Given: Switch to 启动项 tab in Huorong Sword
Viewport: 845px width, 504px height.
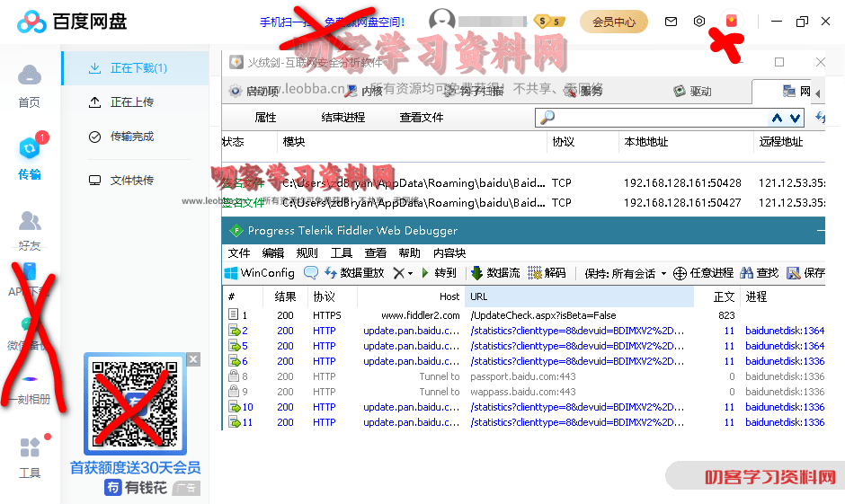Looking at the screenshot, I should tap(254, 91).
